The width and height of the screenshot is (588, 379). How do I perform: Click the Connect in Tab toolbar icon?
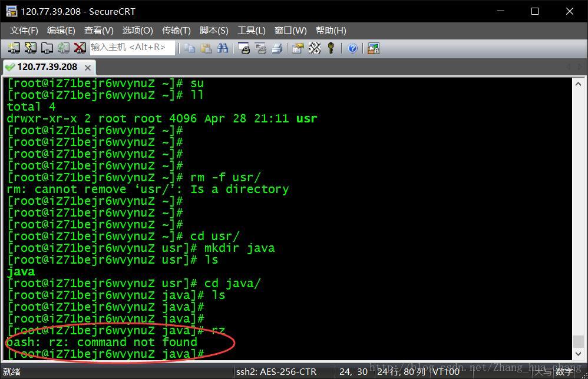pyautogui.click(x=47, y=48)
